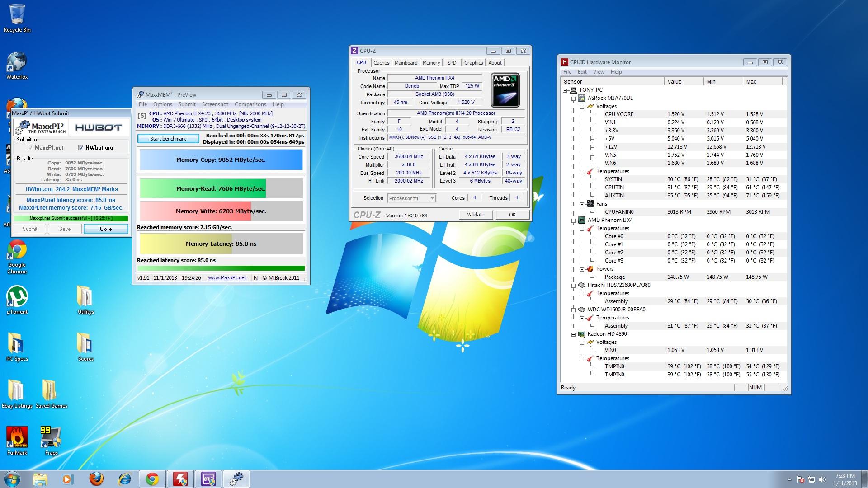Click the Save button in MaxxPI dialog
Image resolution: width=868 pixels, height=488 pixels.
(x=65, y=229)
